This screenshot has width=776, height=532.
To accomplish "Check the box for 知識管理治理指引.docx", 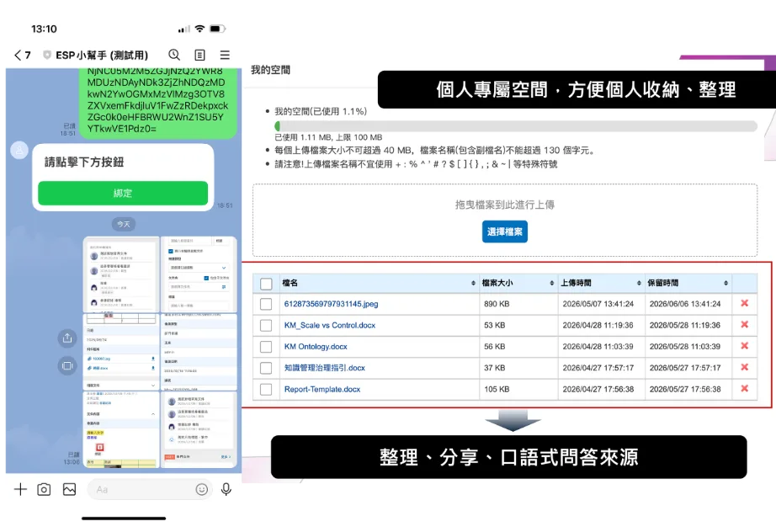I will point(266,368).
